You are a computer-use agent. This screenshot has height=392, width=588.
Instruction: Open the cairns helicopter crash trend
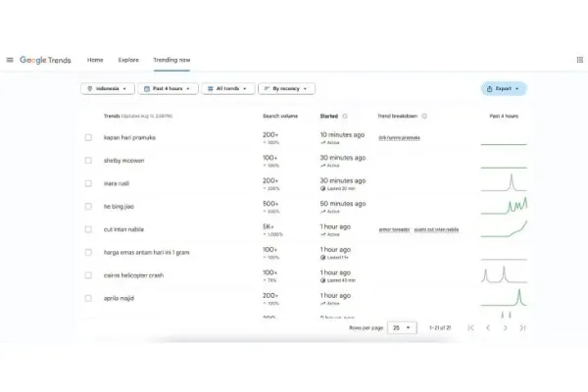point(133,275)
